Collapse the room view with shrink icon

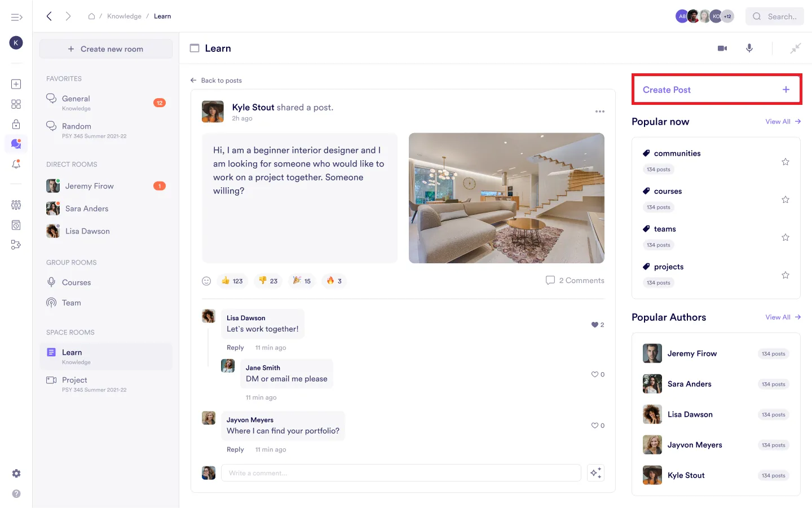click(795, 48)
